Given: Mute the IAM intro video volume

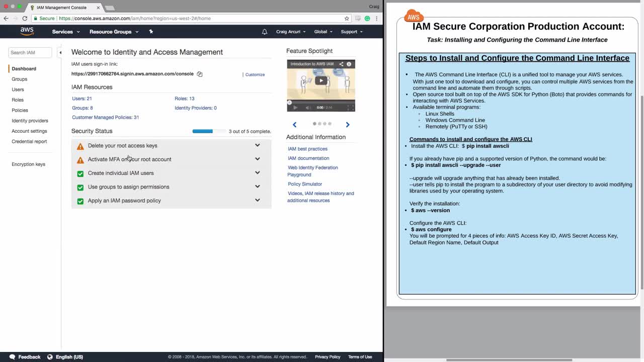Looking at the screenshot, I should point(308,107).
